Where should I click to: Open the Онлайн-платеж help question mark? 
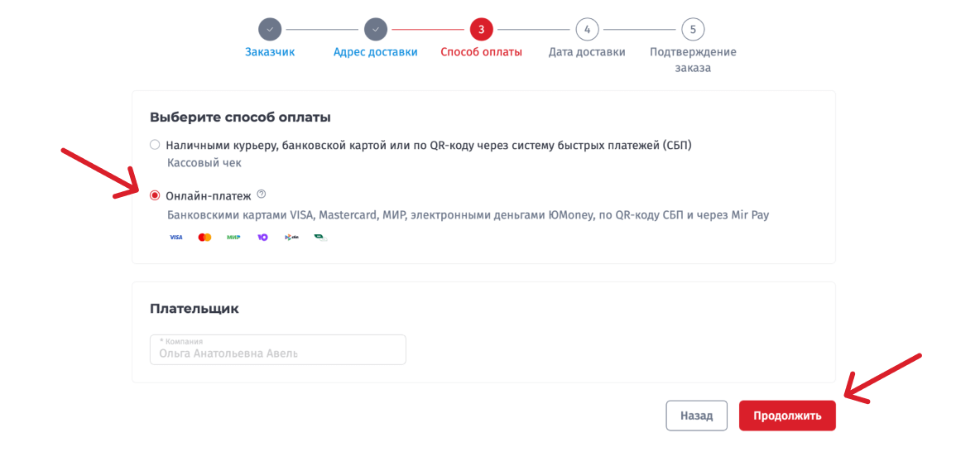[x=262, y=195]
